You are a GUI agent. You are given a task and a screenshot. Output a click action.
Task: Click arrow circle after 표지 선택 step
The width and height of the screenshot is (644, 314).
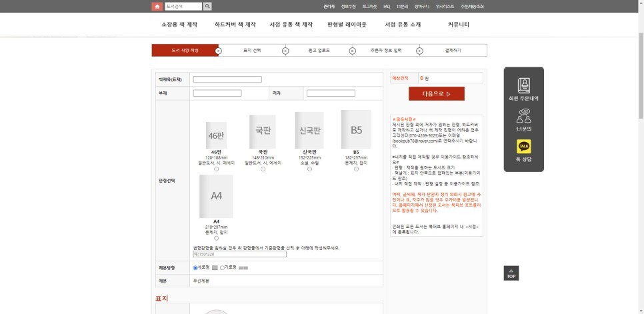285,51
